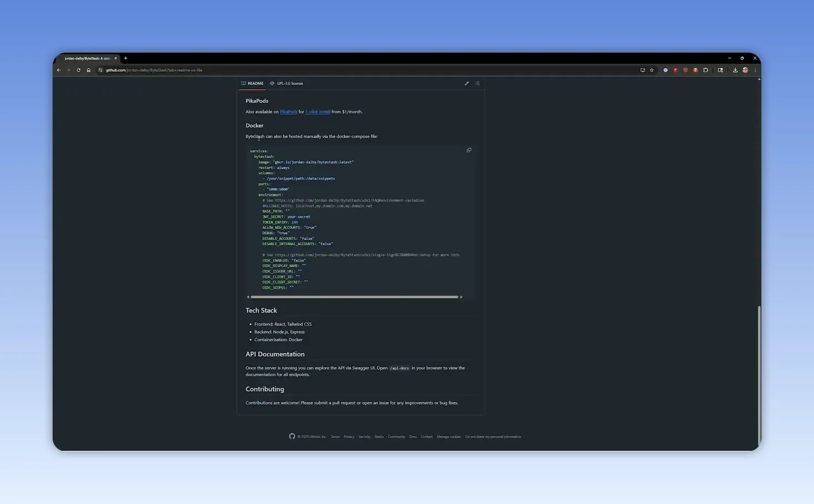814x504 pixels.
Task: Copy the docker-compose code block
Action: [469, 150]
